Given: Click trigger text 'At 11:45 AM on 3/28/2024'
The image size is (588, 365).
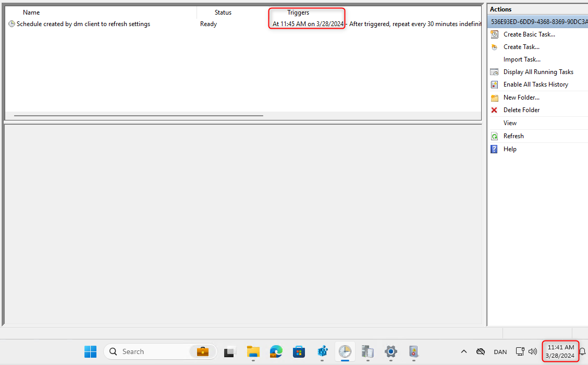Looking at the screenshot, I should pyautogui.click(x=308, y=24).
